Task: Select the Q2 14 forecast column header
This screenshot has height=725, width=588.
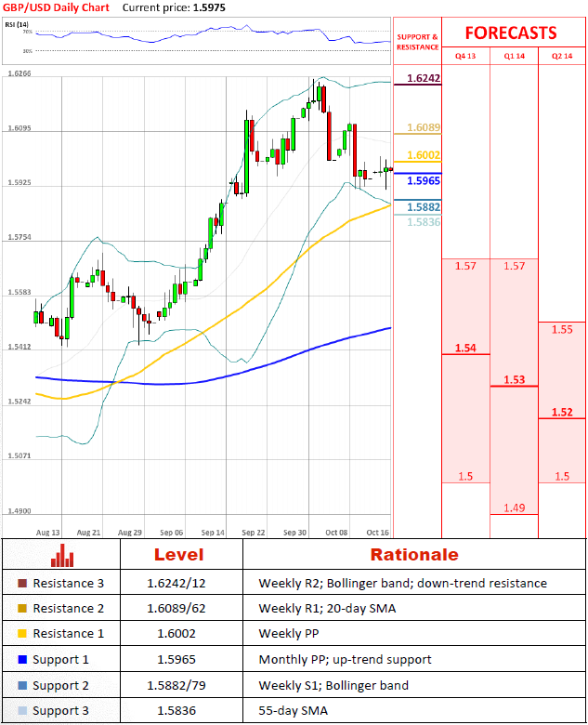Action: (x=562, y=56)
